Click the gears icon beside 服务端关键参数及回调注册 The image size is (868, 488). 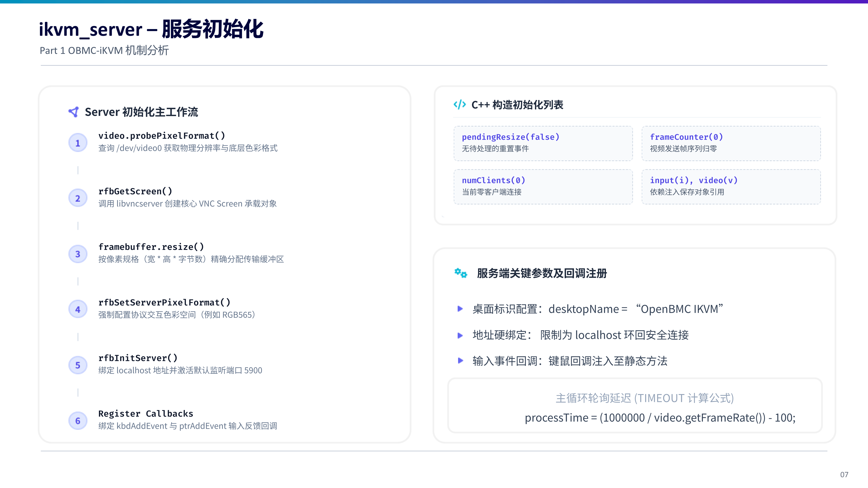[x=461, y=273]
